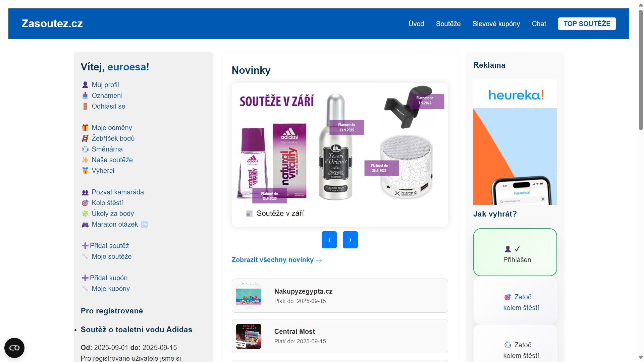Open Soutěže in the top navigation
Image resolution: width=644 pixels, height=362 pixels.
pyautogui.click(x=448, y=24)
